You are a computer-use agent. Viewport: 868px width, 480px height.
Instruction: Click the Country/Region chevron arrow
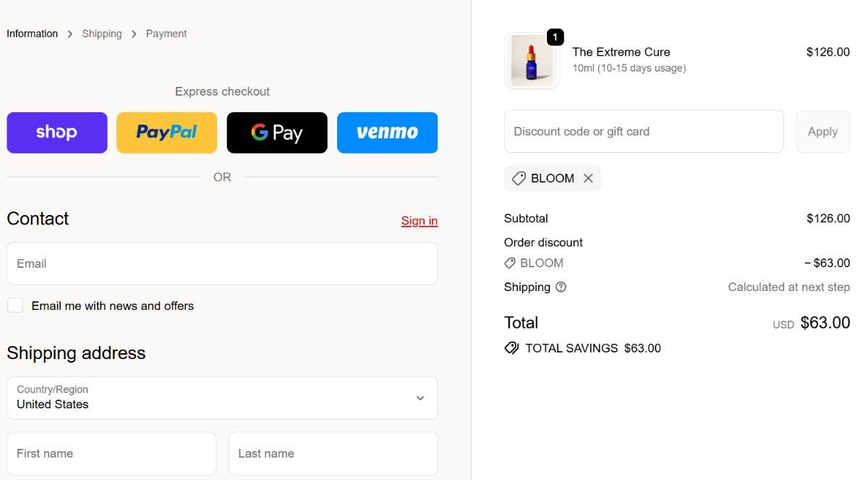click(x=420, y=398)
